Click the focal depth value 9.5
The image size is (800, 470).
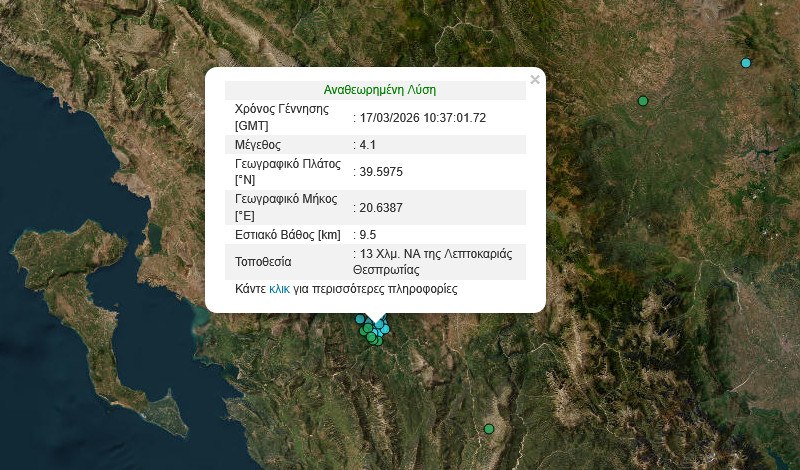(x=366, y=235)
